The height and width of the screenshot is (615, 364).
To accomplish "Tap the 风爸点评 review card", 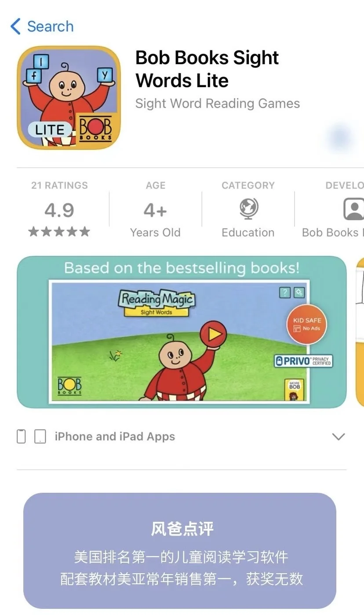I will (180, 550).
